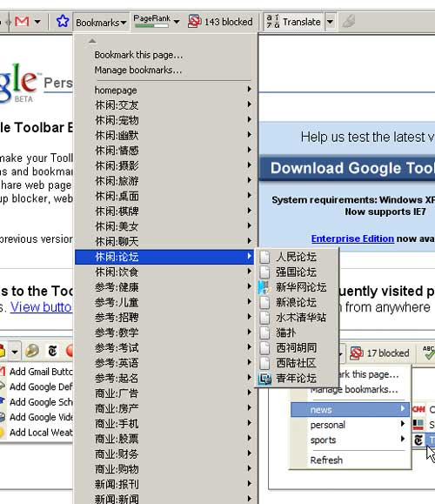Open the Translate dropdown arrow
Screen dimensions: 435x504
click(x=330, y=22)
